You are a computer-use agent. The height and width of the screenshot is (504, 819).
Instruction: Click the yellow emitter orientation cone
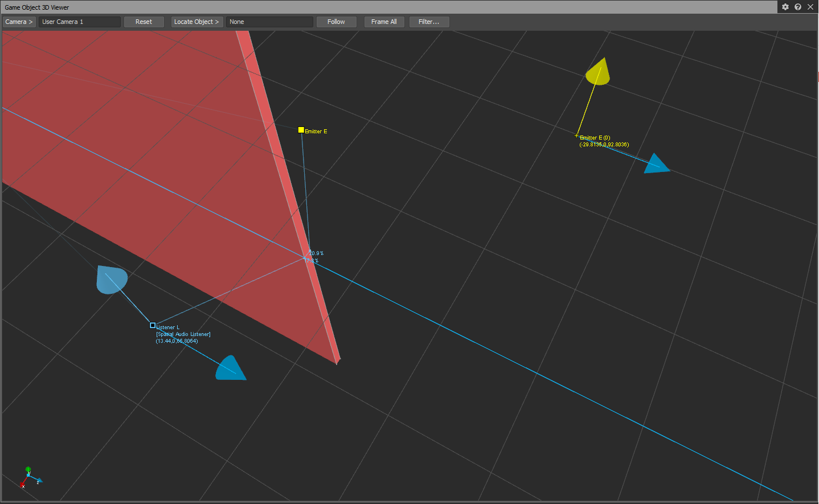point(598,72)
